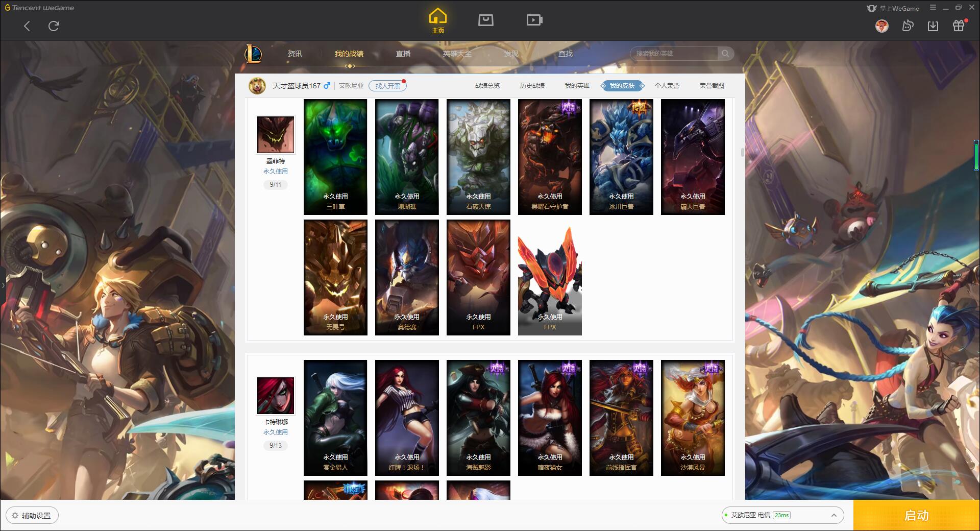Image resolution: width=980 pixels, height=531 pixels.
Task: Switch to 我的英雄 sub-tab
Action: tap(577, 86)
